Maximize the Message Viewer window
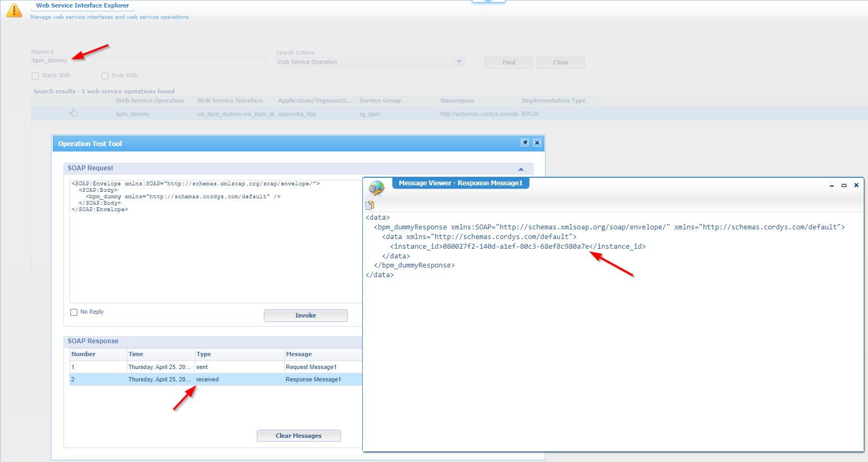The height and width of the screenshot is (462, 868). [x=844, y=185]
